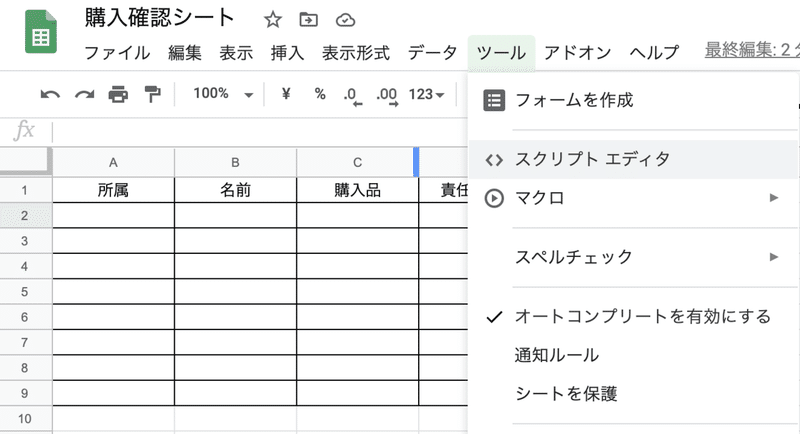
Task: Select the スペルチェック menu entry
Action: click(x=633, y=257)
